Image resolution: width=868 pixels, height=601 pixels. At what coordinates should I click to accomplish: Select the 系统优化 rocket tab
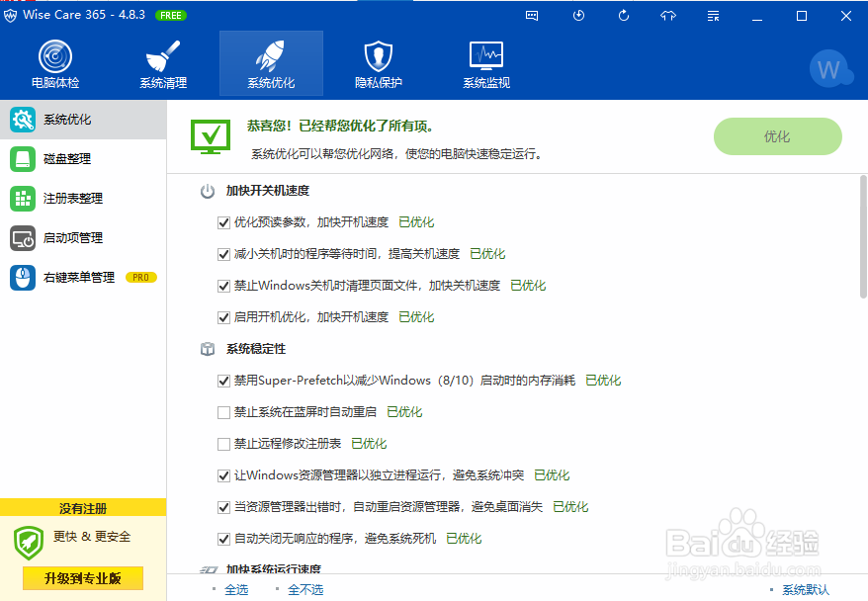[271, 64]
